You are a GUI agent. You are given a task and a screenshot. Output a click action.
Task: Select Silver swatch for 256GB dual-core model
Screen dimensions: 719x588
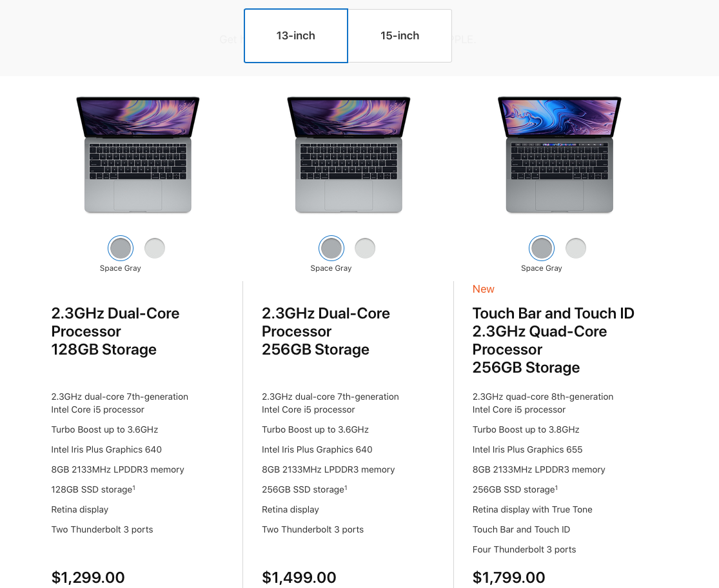tap(365, 248)
